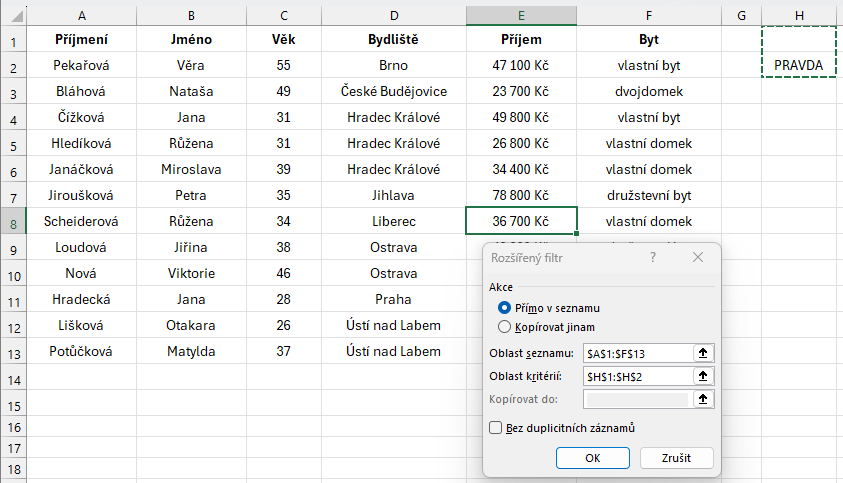This screenshot has width=843, height=483.
Task: Select column F header
Action: (649, 16)
